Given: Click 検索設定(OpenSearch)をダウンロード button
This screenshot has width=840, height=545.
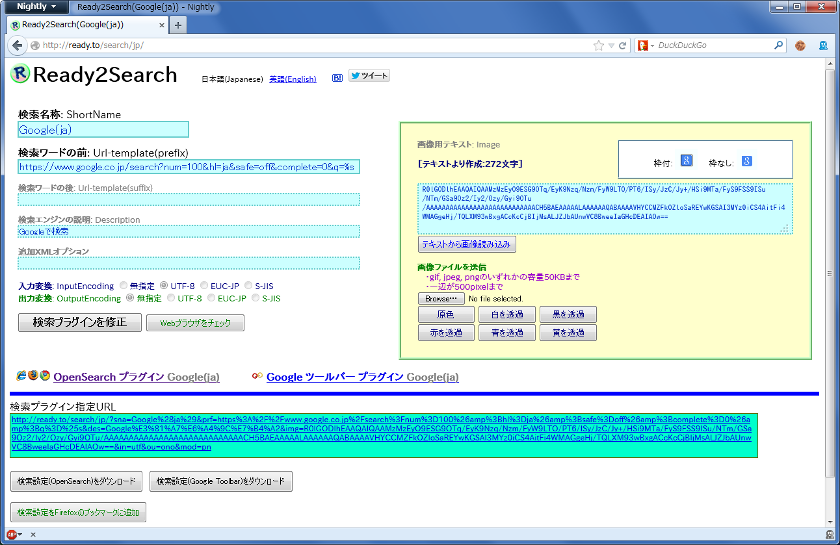Looking at the screenshot, I should click(76, 481).
